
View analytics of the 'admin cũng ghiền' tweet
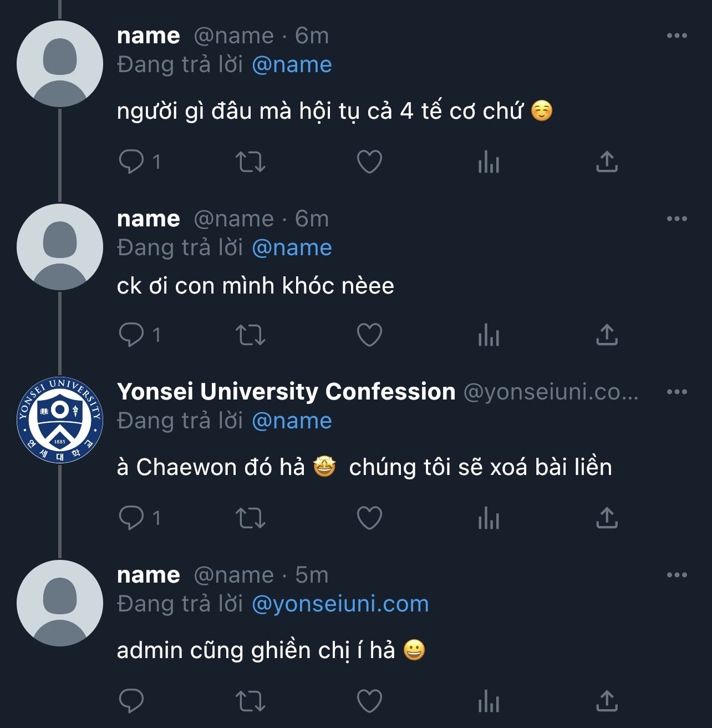pos(489,701)
